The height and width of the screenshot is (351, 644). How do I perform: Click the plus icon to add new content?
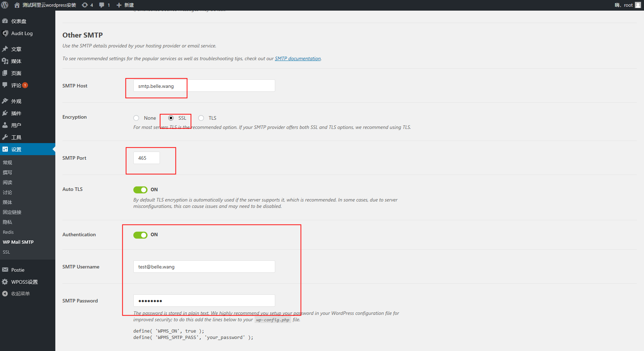click(119, 5)
